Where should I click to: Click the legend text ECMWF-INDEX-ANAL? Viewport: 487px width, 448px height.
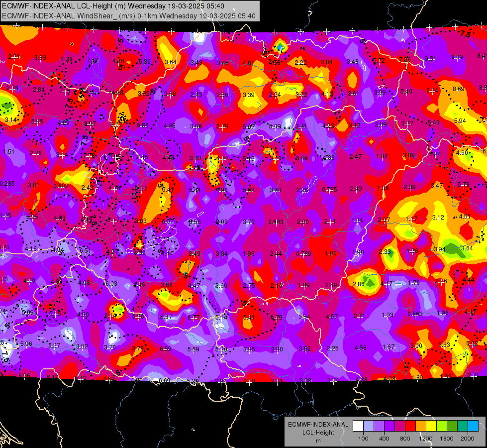coord(318,425)
